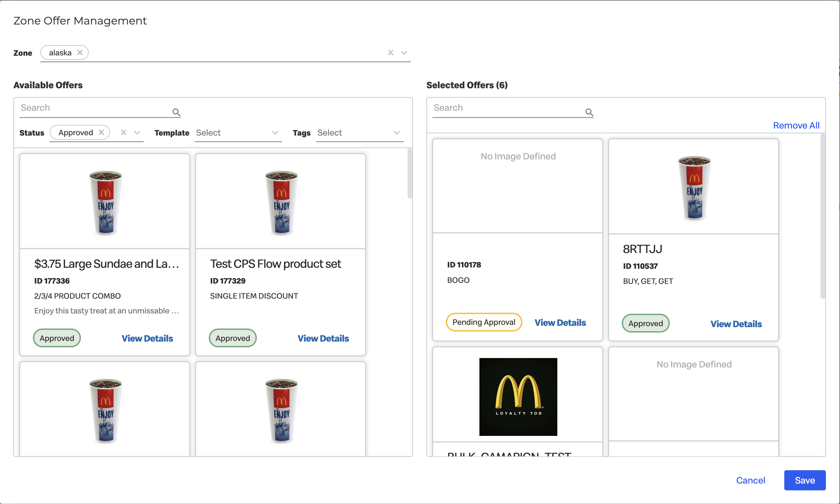Click Approved badge on offer 177329
Screen dimensions: 840x504
pos(233,338)
